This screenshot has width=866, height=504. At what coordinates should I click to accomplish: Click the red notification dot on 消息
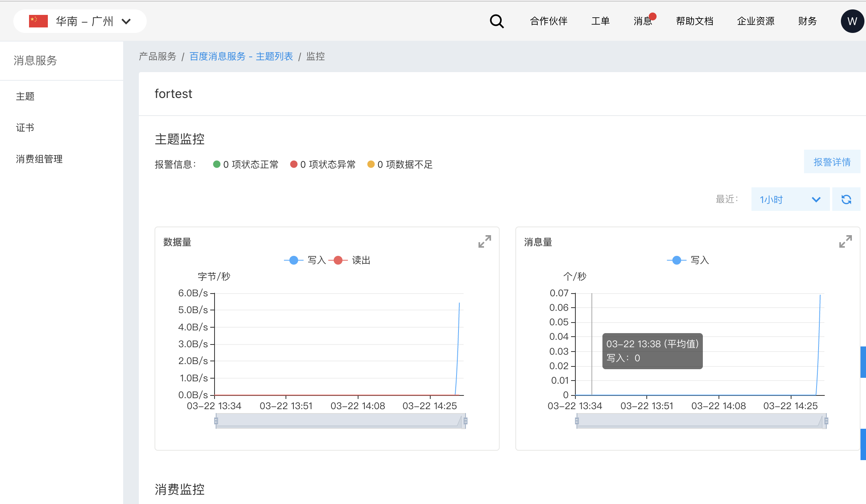(x=653, y=16)
